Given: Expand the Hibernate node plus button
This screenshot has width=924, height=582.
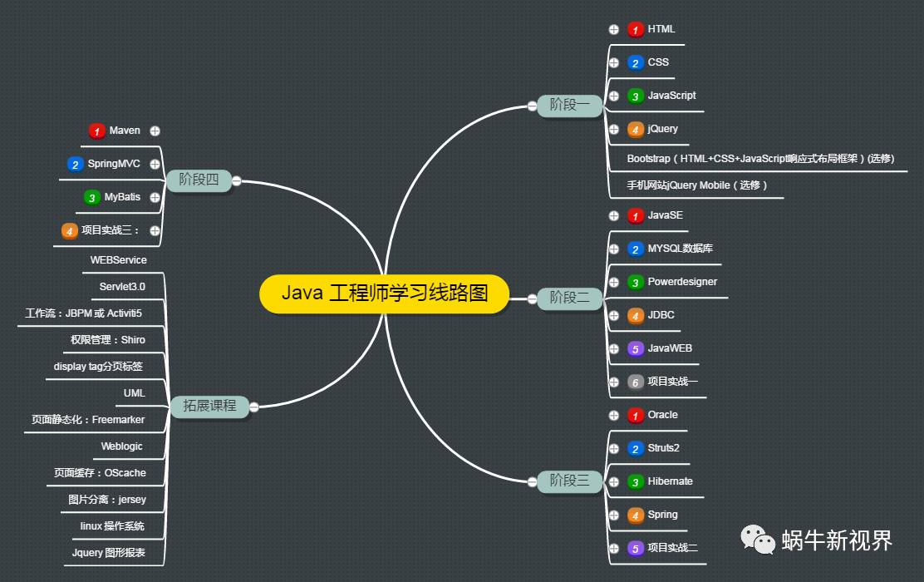Looking at the screenshot, I should [x=614, y=481].
